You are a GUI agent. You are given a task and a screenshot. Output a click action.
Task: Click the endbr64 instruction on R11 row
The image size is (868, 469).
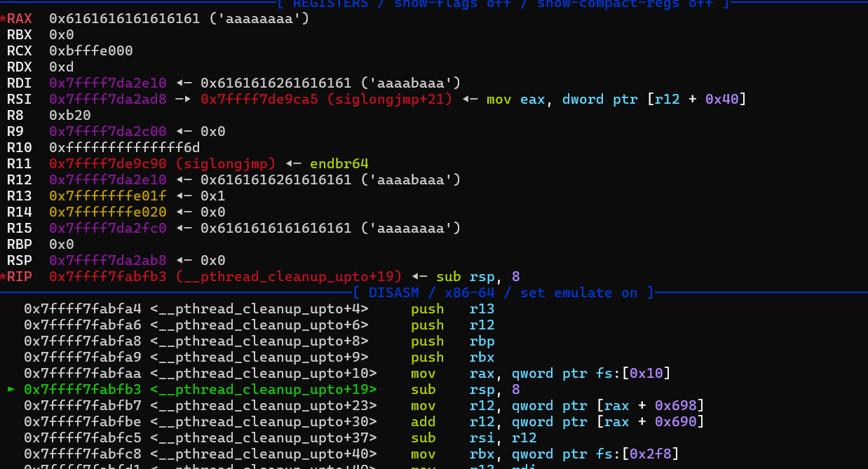(339, 164)
